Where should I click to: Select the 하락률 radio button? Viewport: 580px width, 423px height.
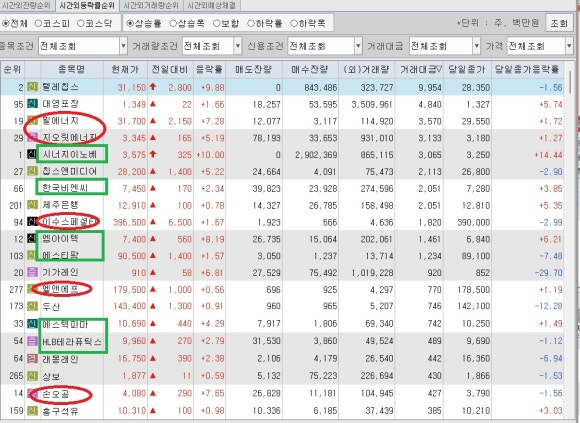point(250,23)
